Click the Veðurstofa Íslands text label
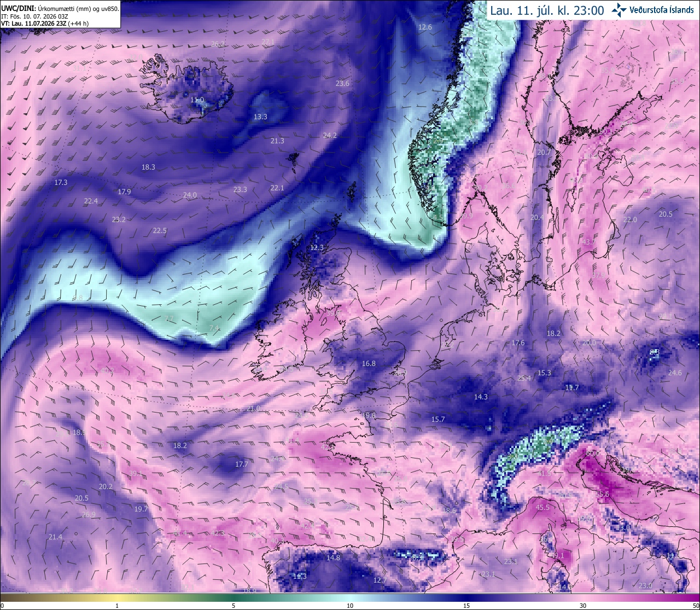This screenshot has width=700, height=610. pos(662,10)
